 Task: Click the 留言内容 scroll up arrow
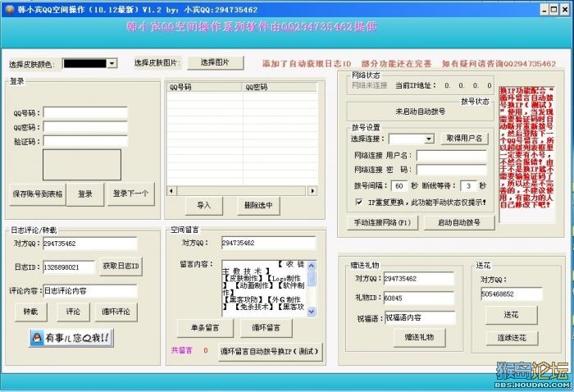311,266
